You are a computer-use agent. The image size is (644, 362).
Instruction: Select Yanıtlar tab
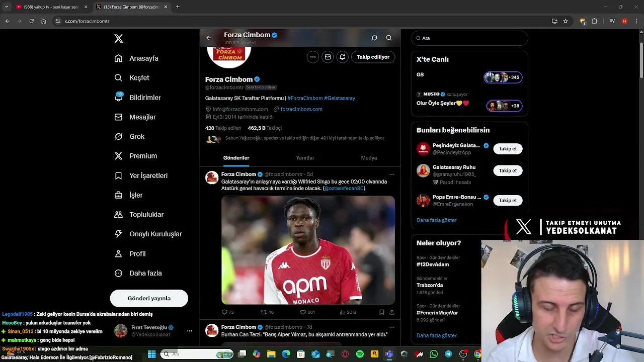[x=305, y=158]
